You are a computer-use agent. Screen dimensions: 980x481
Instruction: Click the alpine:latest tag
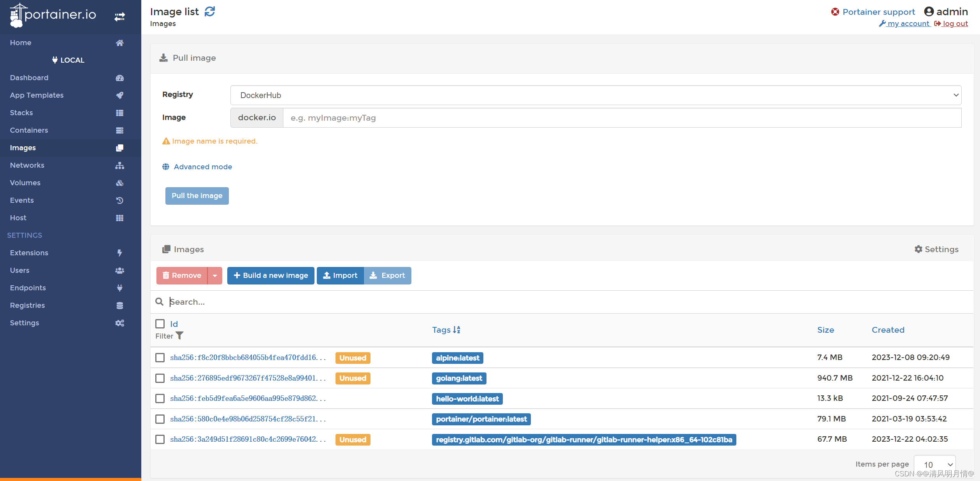pyautogui.click(x=458, y=358)
